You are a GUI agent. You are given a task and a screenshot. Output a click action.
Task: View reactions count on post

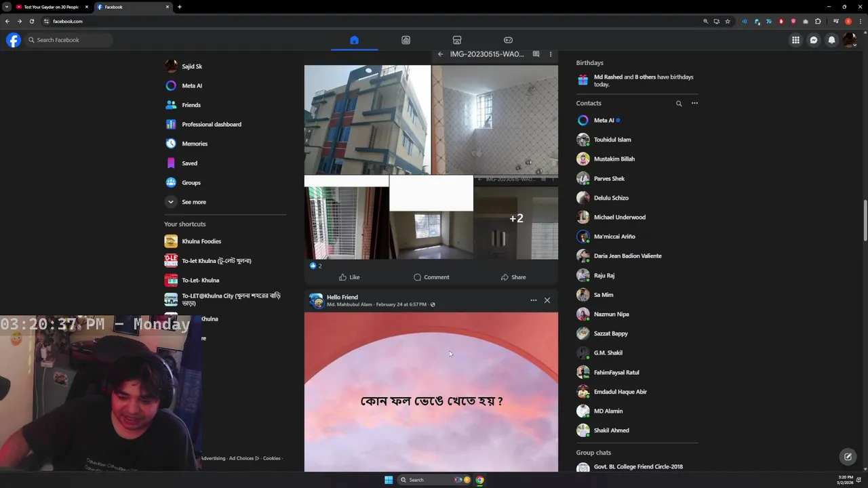pos(315,266)
